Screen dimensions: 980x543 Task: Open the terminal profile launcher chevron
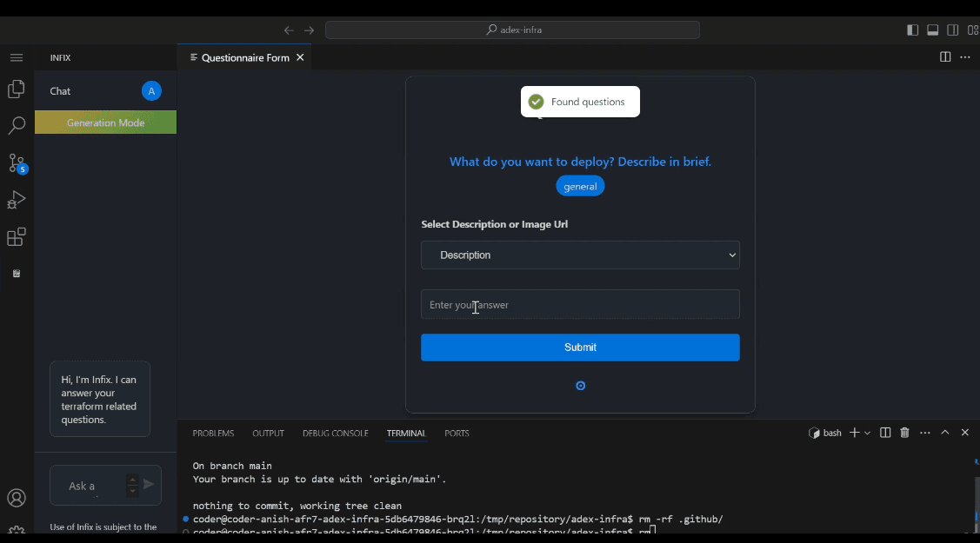(x=867, y=432)
